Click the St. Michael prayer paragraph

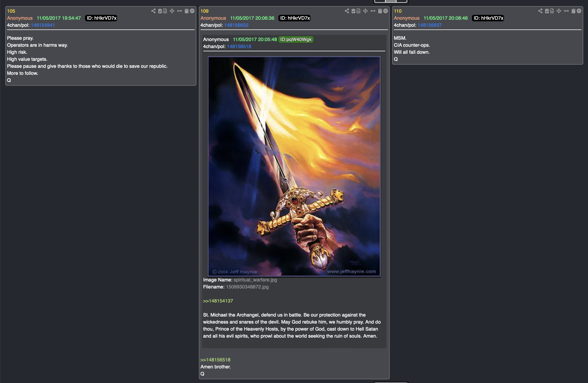[292, 325]
